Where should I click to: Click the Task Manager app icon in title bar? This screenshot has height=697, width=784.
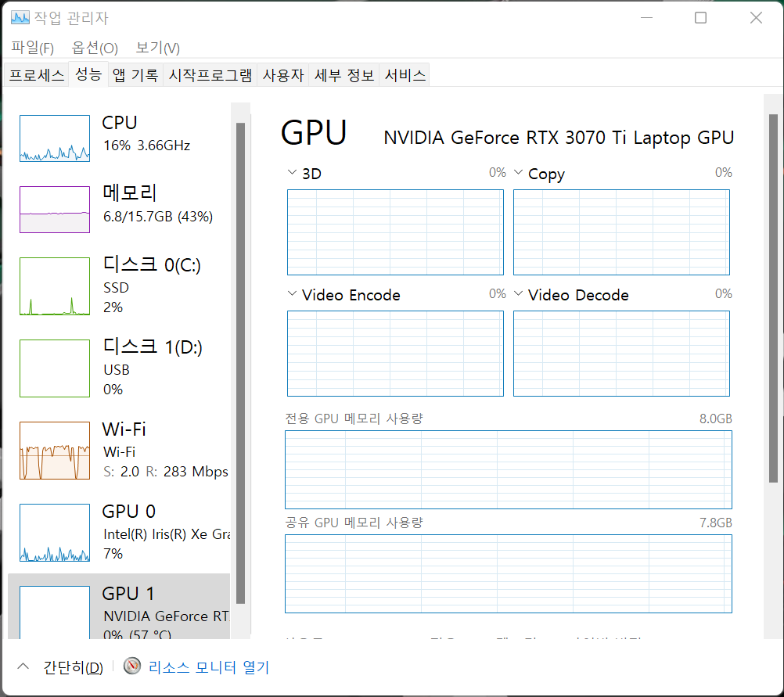[20, 17]
